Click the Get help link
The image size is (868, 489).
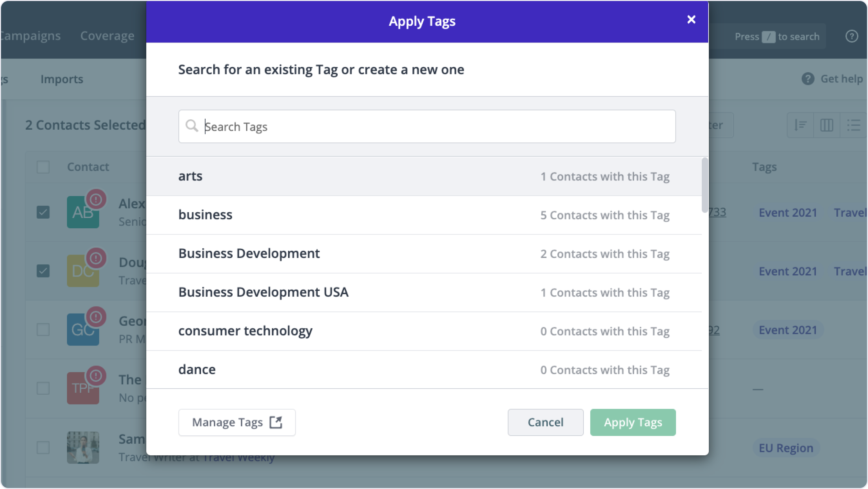coord(842,79)
